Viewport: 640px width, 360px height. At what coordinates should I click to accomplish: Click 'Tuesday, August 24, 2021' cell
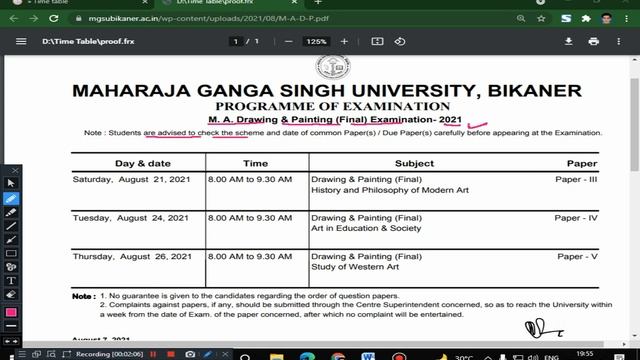[x=131, y=218]
